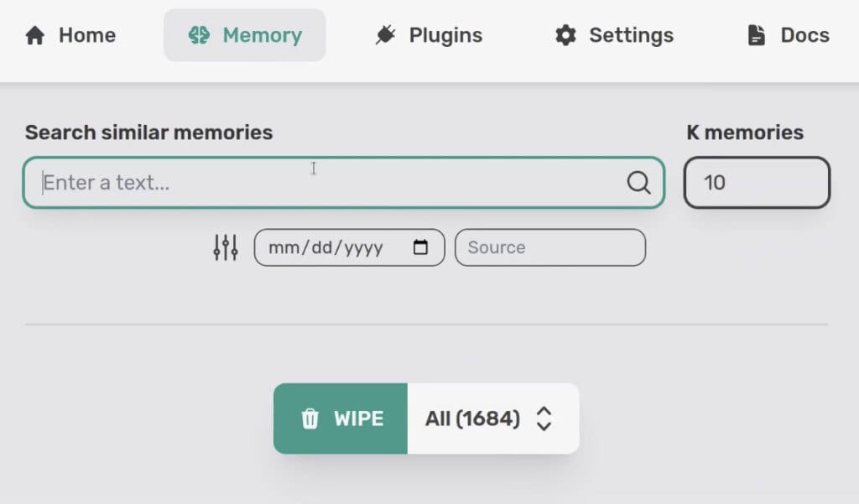Click the brain icon in Memory tab
859x504 pixels.
tap(199, 36)
